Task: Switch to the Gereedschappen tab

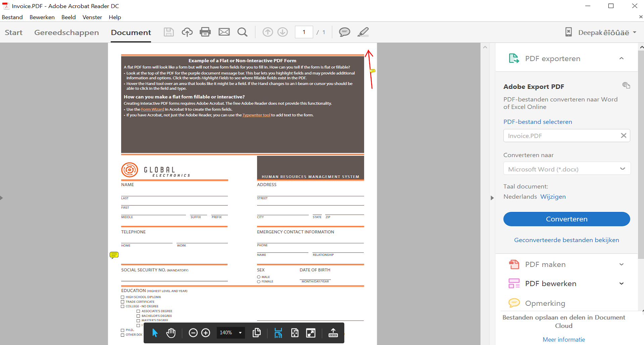Action: pos(66,32)
